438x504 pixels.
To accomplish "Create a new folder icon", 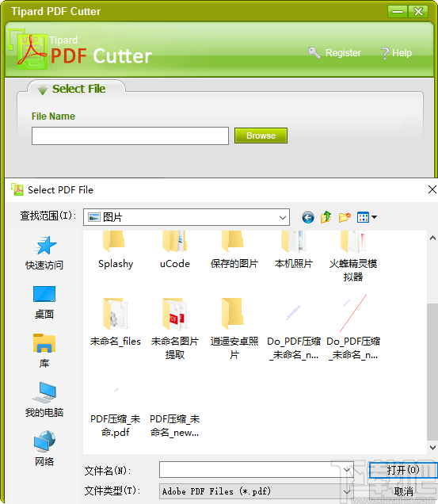I will [x=345, y=217].
